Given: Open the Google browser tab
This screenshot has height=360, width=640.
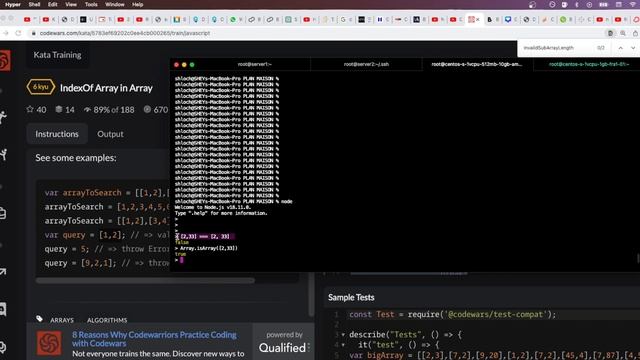Looking at the screenshot, I should click(x=343, y=19).
